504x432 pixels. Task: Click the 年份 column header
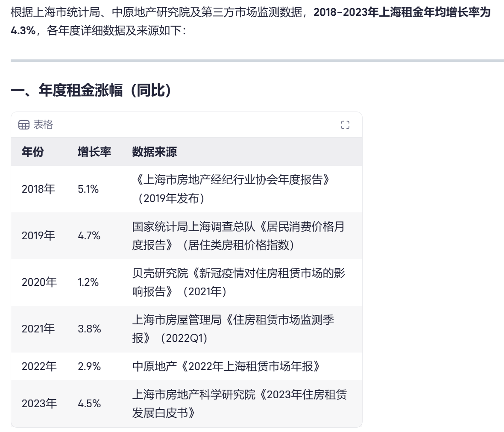pyautogui.click(x=33, y=152)
